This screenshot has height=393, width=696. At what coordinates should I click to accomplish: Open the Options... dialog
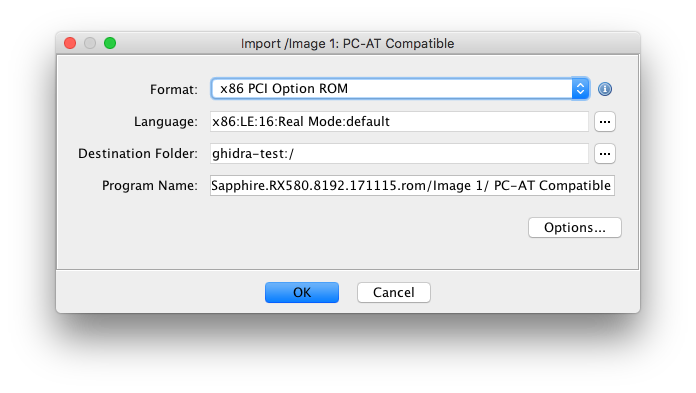[x=575, y=228]
